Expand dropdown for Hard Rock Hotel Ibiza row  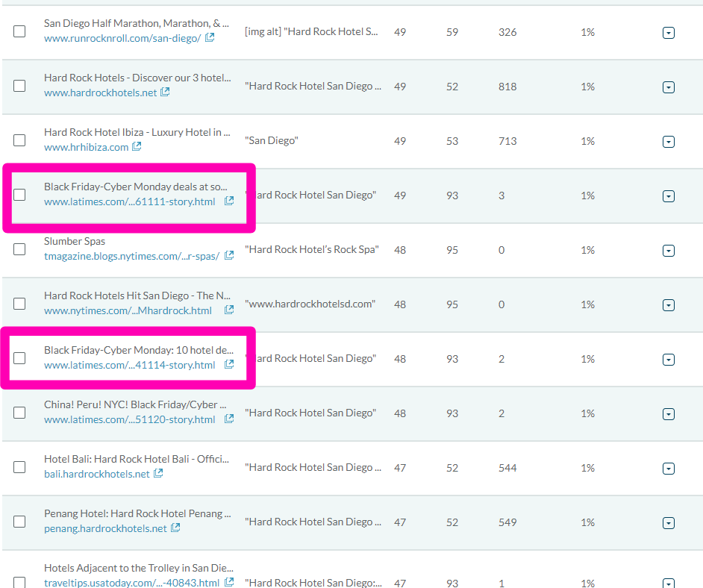(669, 142)
